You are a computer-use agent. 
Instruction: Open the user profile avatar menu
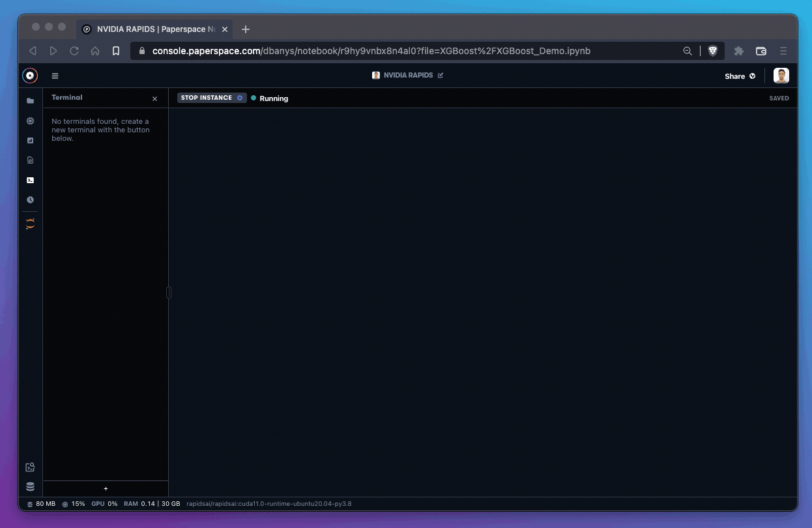point(781,76)
